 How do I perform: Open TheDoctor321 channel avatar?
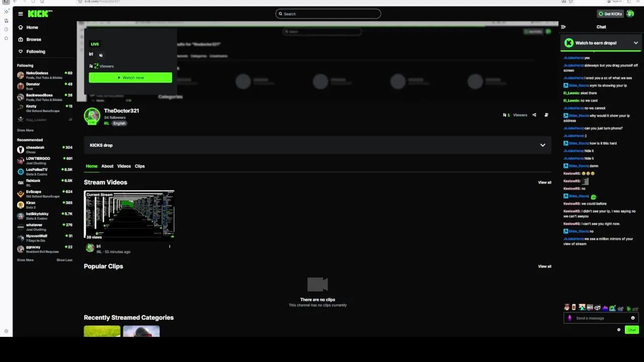tap(92, 116)
